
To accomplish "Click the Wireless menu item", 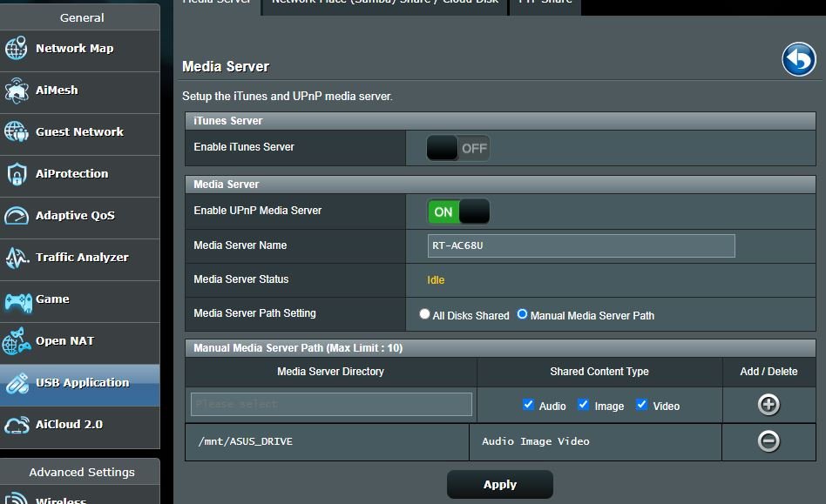I will point(61,500).
